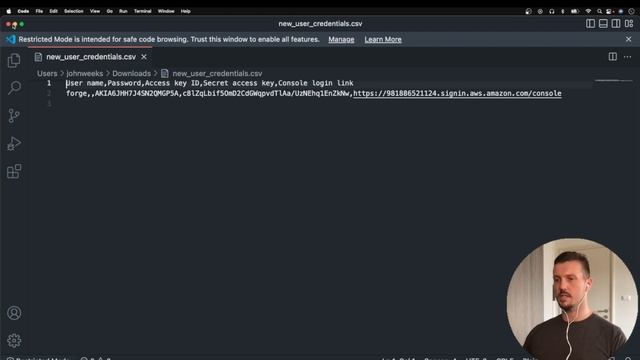Open the Source Control view
This screenshot has height=360, width=640.
(14, 116)
